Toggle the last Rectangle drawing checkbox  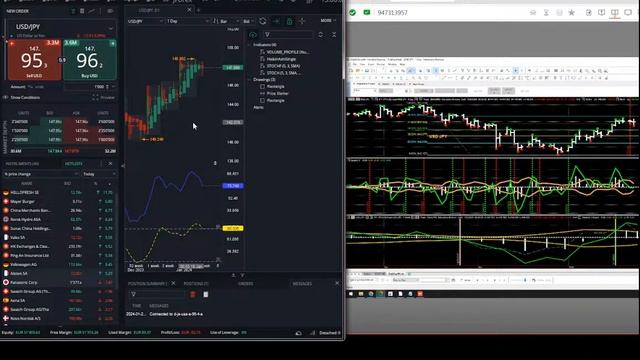262,100
